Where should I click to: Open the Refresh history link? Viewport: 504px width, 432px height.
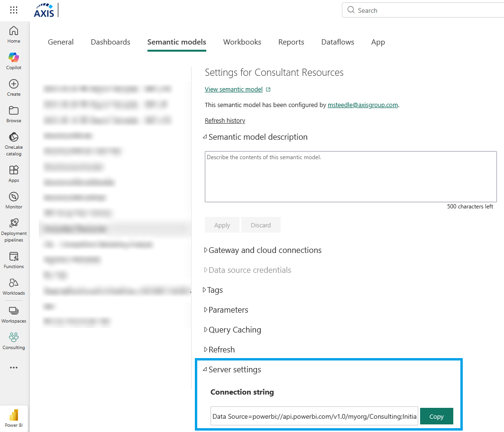[225, 120]
